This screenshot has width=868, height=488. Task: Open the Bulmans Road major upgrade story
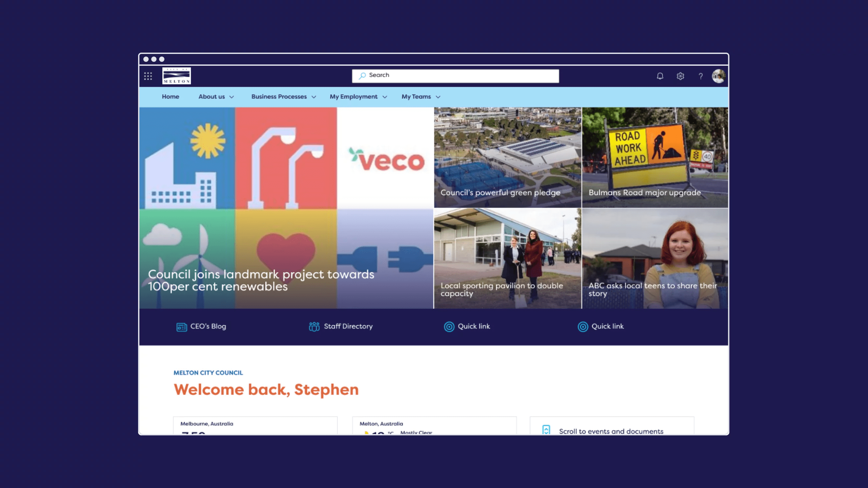(x=644, y=192)
